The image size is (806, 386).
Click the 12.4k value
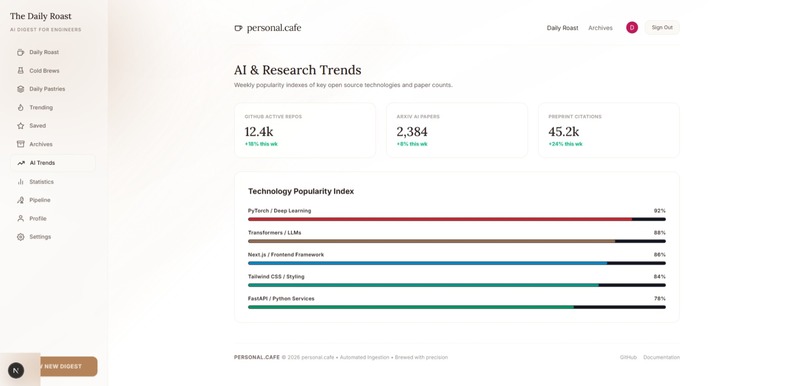(x=259, y=132)
